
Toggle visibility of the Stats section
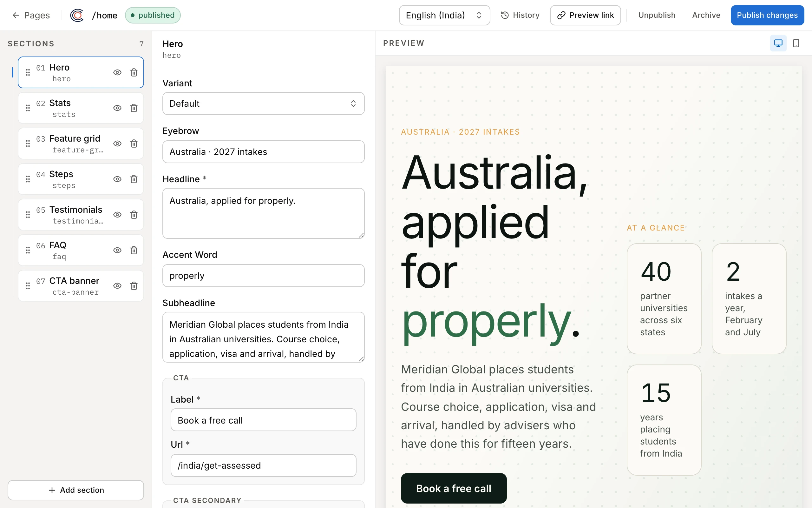pos(117,108)
